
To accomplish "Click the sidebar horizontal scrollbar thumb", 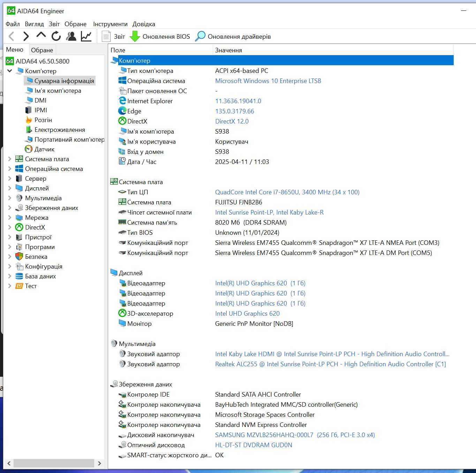I will (x=54, y=463).
